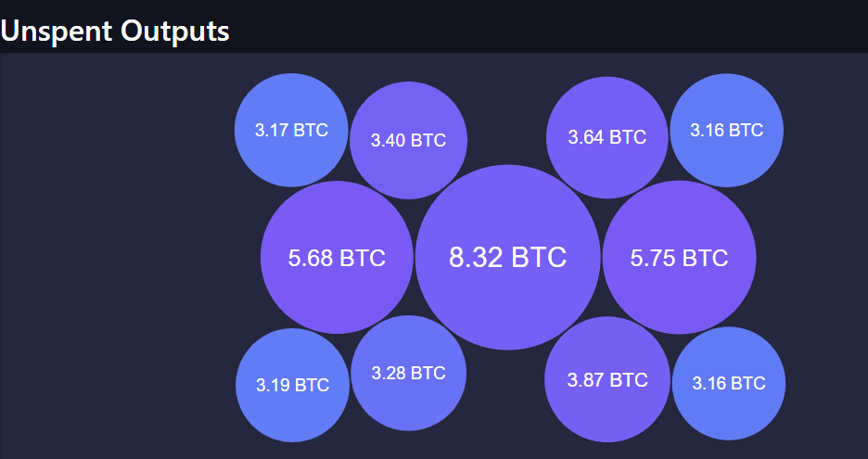Select the 3.17 BTC bubble

[x=291, y=130]
